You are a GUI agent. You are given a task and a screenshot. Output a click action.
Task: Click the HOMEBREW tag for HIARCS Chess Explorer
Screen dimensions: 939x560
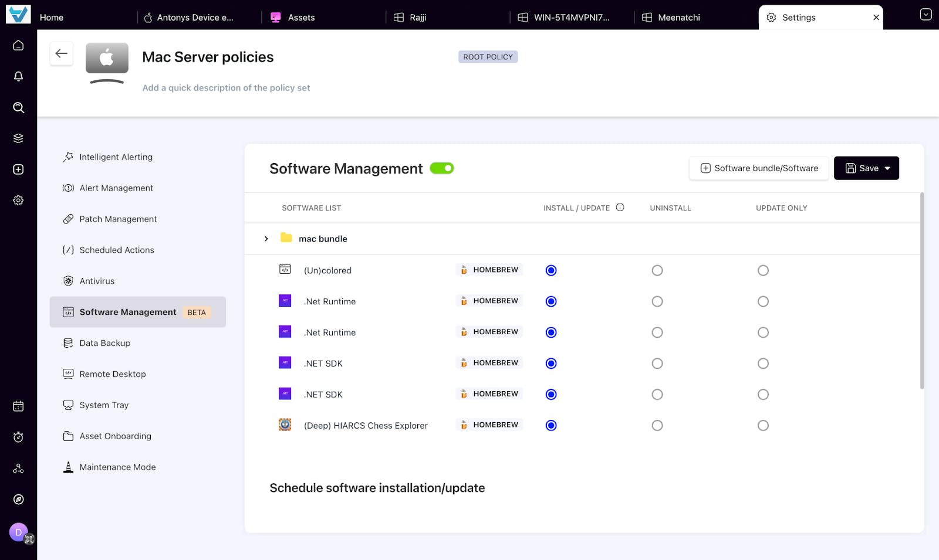[489, 425]
